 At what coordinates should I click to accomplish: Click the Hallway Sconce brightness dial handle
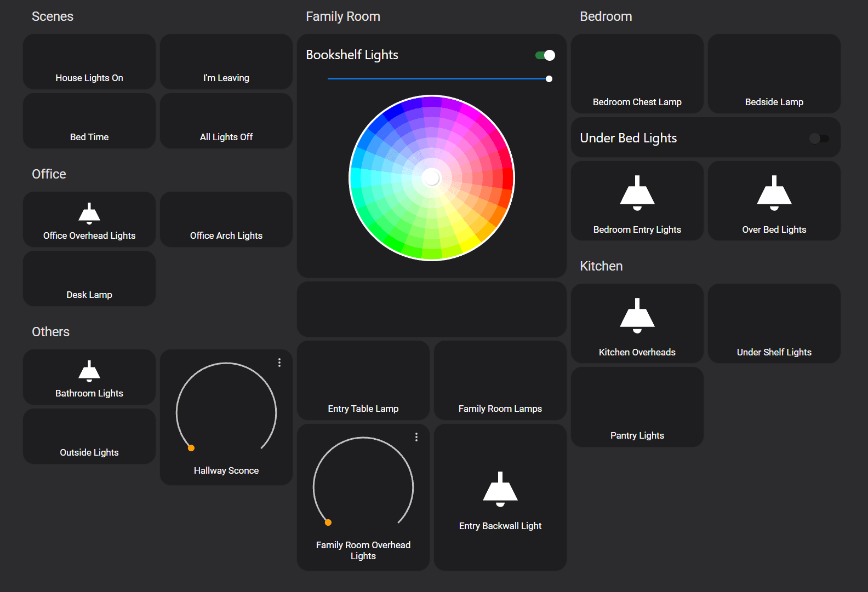tap(191, 448)
